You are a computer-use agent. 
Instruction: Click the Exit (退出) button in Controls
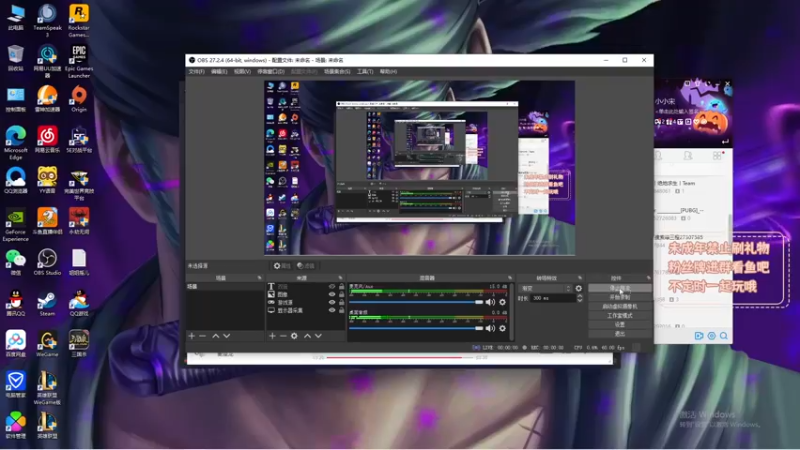point(620,334)
